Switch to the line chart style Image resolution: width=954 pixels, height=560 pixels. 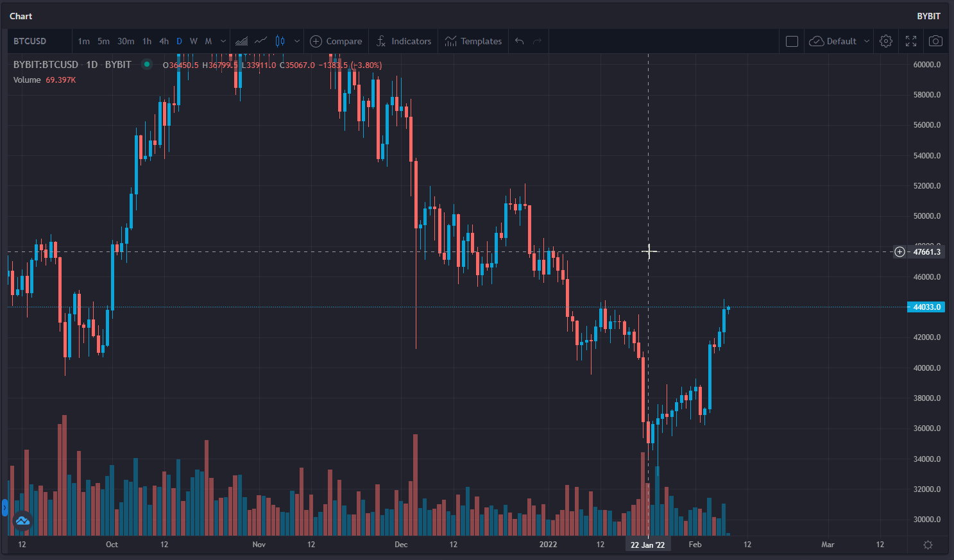coord(260,41)
